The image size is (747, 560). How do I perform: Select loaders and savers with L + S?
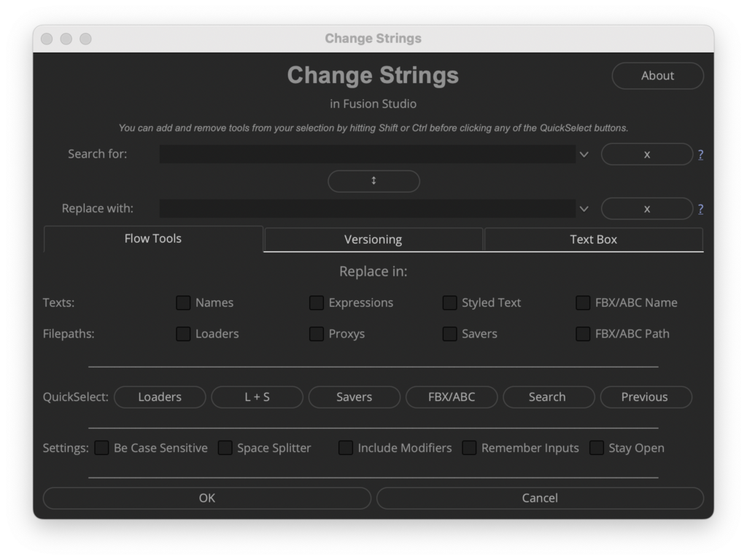point(258,397)
